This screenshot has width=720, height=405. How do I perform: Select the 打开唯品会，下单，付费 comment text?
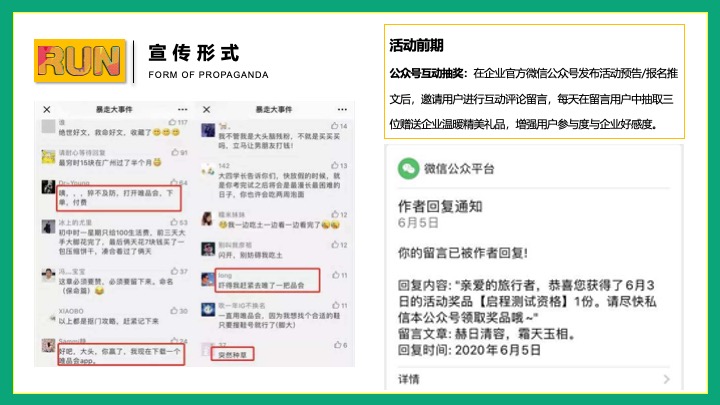pos(116,197)
